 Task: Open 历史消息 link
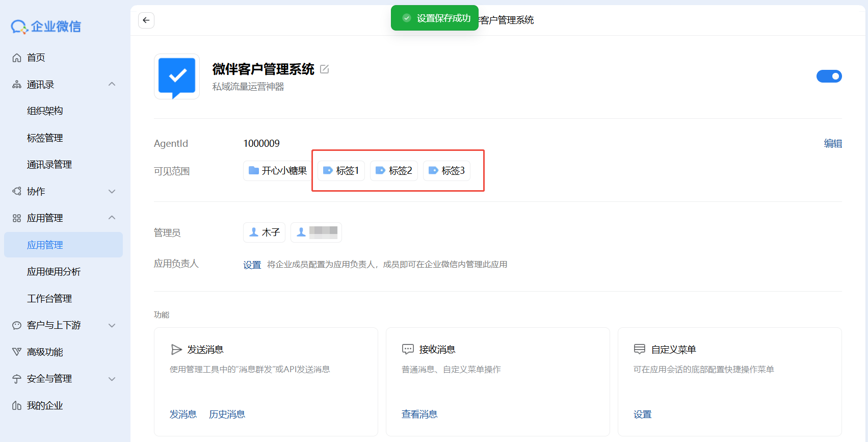pyautogui.click(x=227, y=414)
